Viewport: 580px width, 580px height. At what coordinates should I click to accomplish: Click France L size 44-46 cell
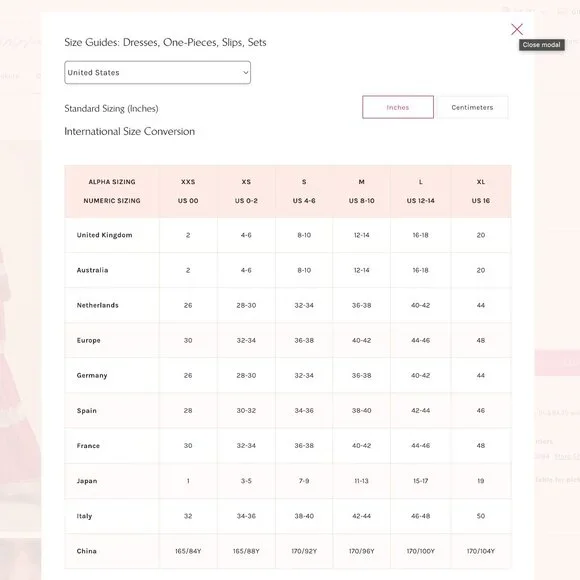[421, 446]
